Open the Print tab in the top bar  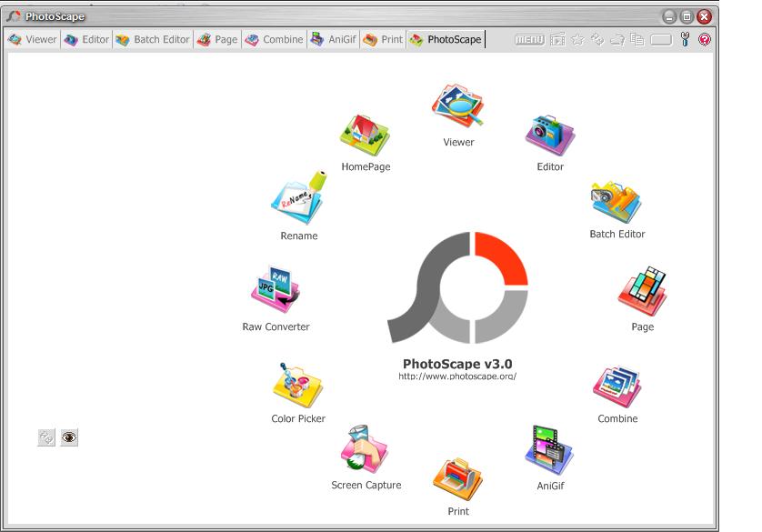pos(383,39)
